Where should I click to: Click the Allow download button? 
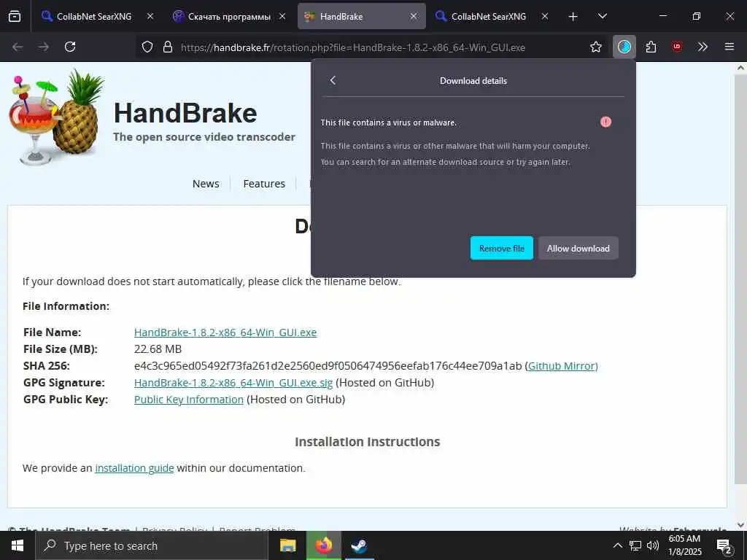point(578,248)
